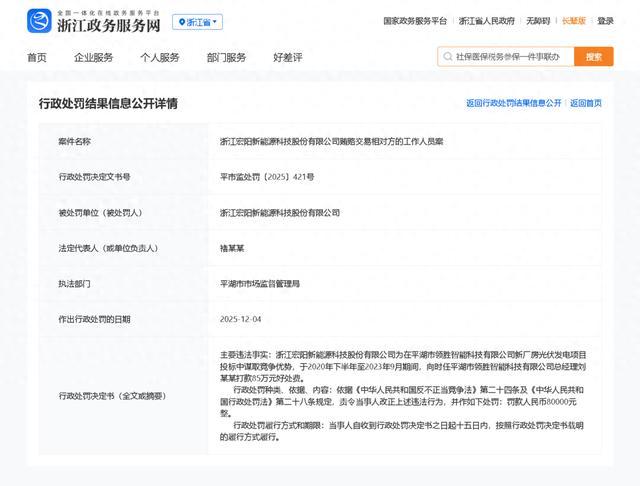Toggle 无障碍 accessibility mode
This screenshot has height=486, width=640.
tap(538, 21)
